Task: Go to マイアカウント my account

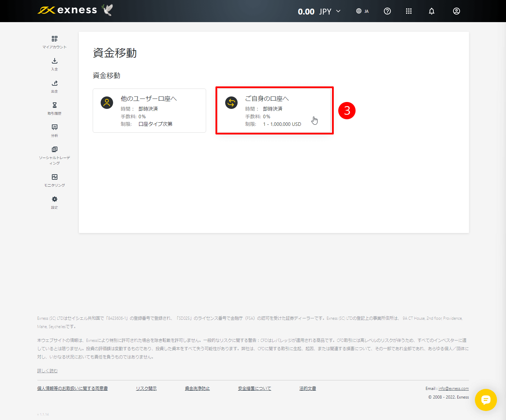Action: (x=54, y=42)
